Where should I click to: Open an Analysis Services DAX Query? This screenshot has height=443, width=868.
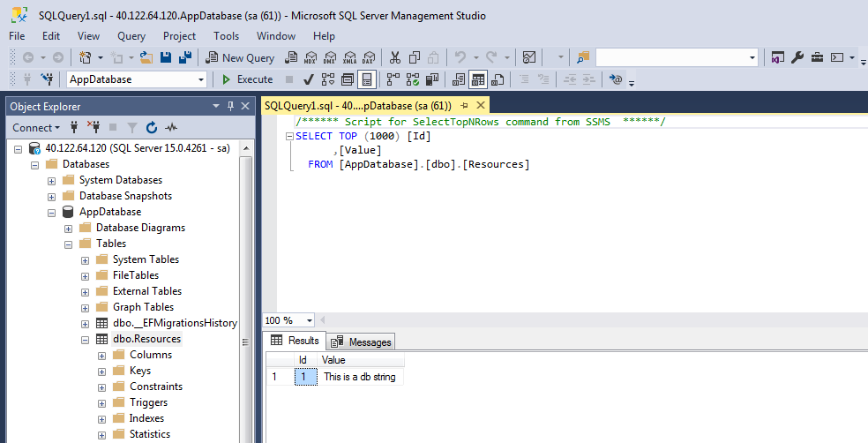click(x=369, y=57)
